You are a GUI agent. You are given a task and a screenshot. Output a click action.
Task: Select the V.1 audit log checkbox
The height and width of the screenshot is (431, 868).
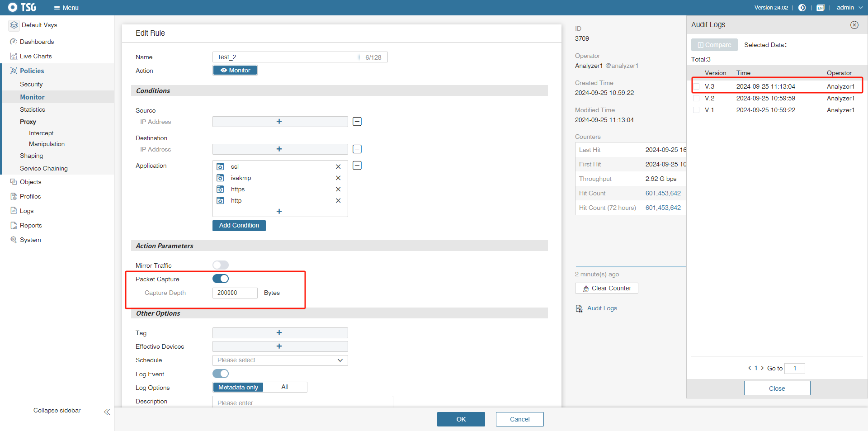tap(697, 110)
